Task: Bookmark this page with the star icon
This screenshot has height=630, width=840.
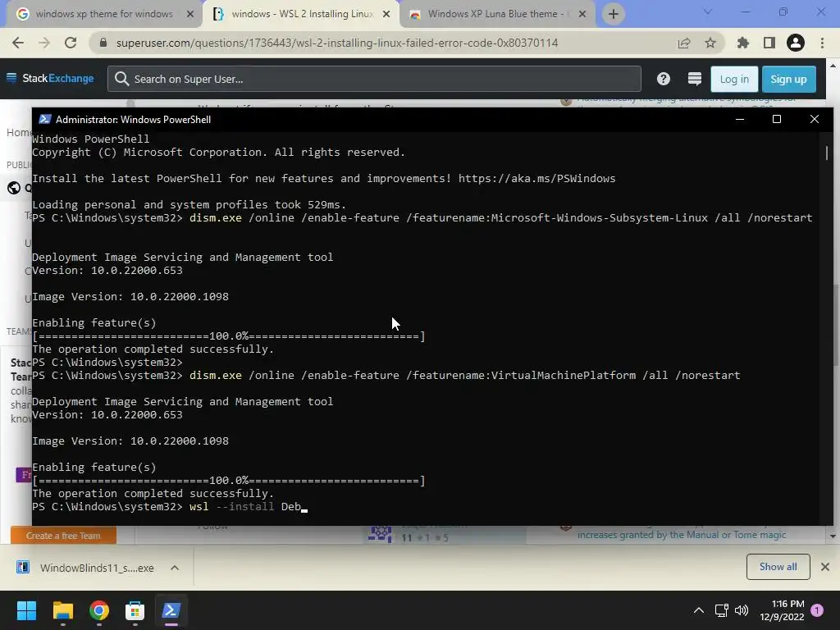Action: click(710, 43)
